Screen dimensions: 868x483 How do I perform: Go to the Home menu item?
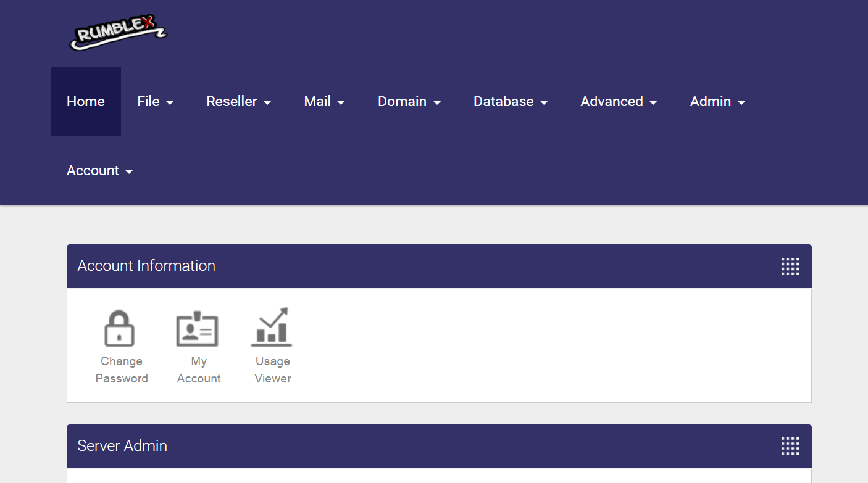click(86, 102)
